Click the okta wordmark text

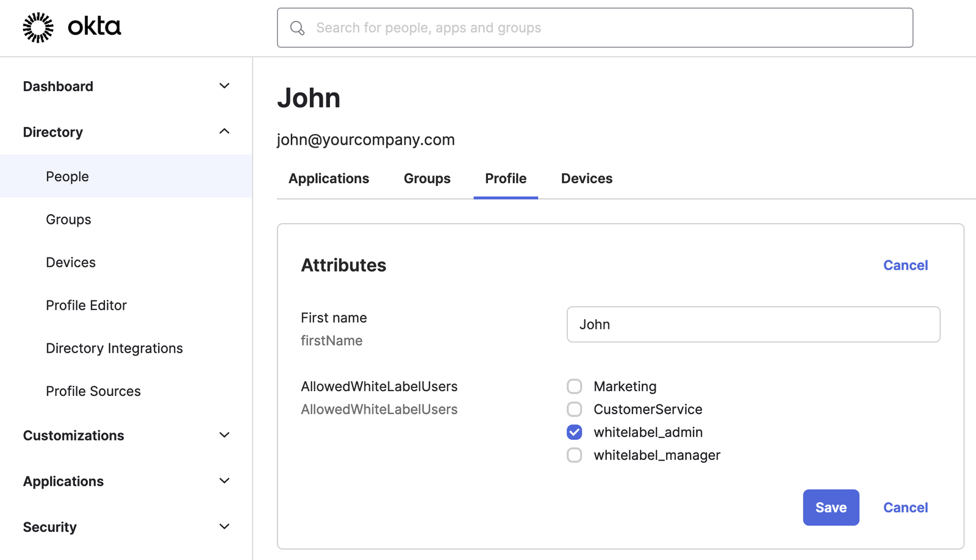click(x=94, y=27)
